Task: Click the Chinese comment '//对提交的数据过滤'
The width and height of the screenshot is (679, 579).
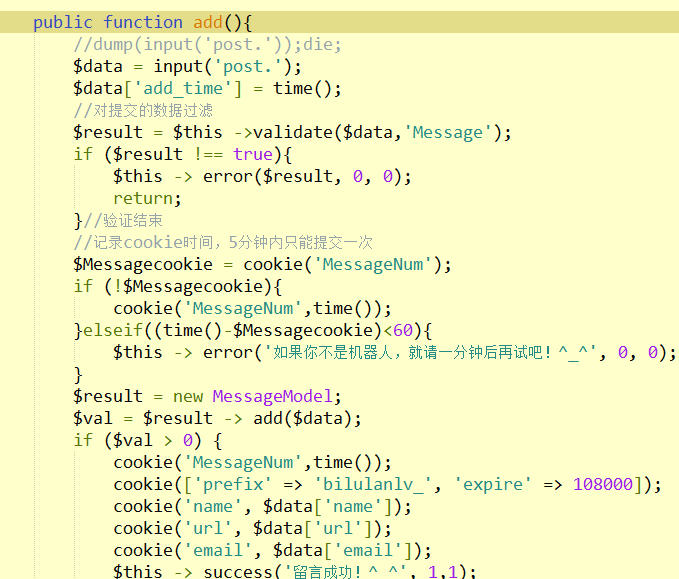Action: click(x=143, y=110)
